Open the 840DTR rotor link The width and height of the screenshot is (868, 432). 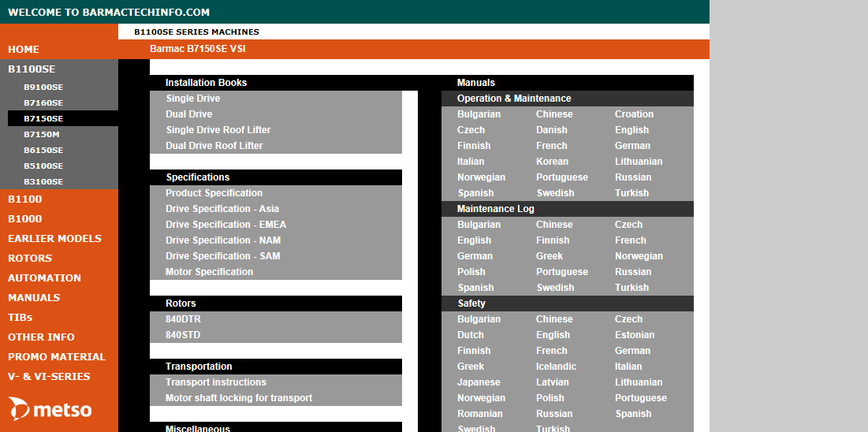pos(183,319)
